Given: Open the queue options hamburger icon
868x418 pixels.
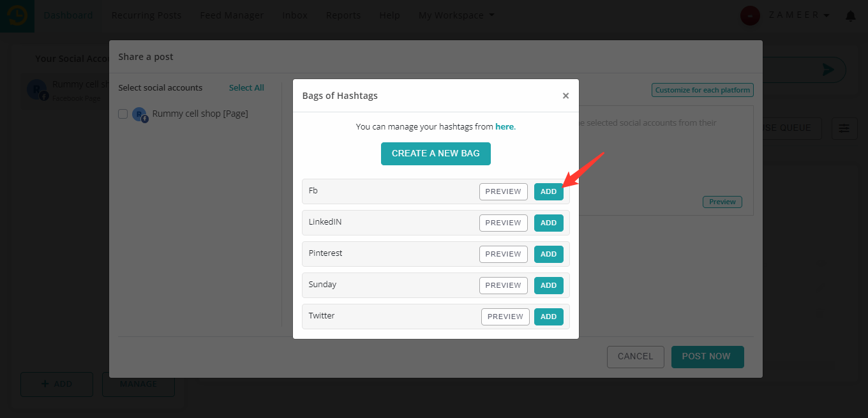Looking at the screenshot, I should (844, 128).
